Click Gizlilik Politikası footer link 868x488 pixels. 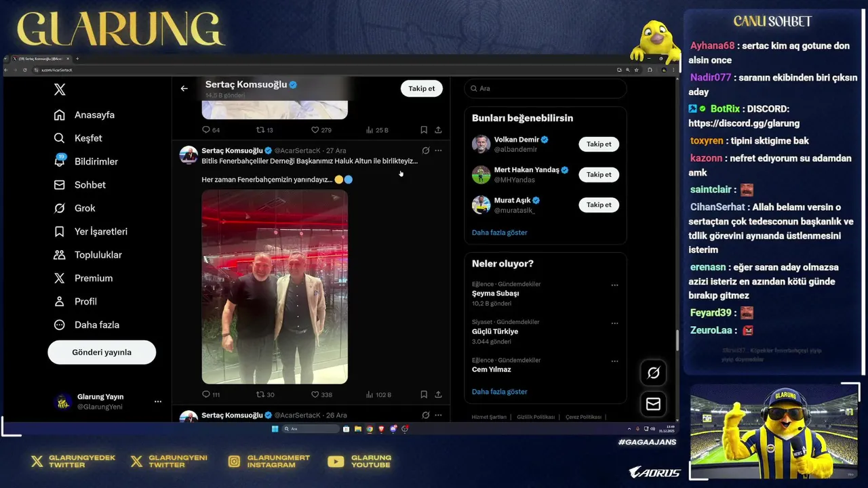[536, 417]
